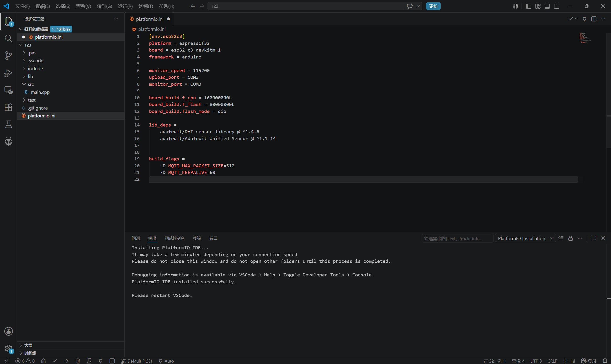Open the Edit menu
Viewport: 611px width, 364px height.
43,6
